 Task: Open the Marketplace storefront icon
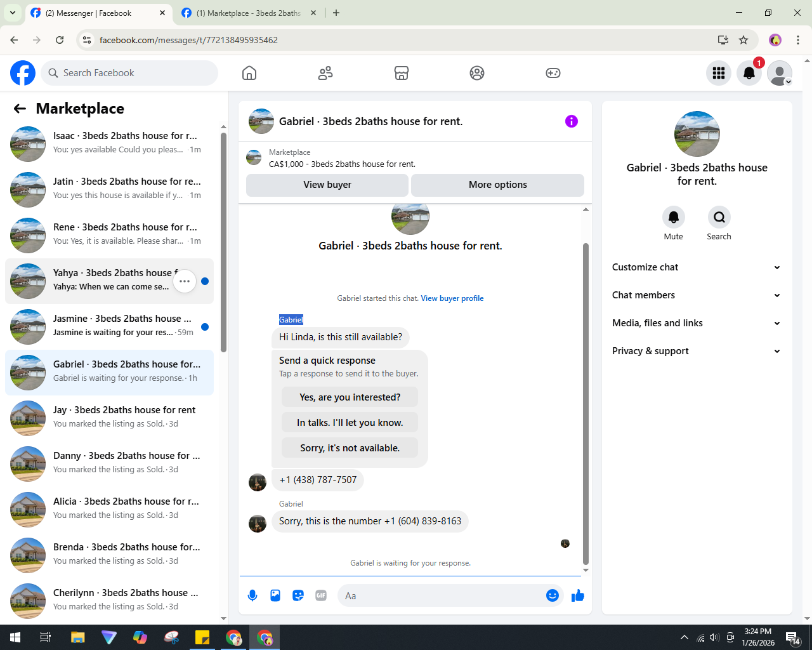pos(401,73)
